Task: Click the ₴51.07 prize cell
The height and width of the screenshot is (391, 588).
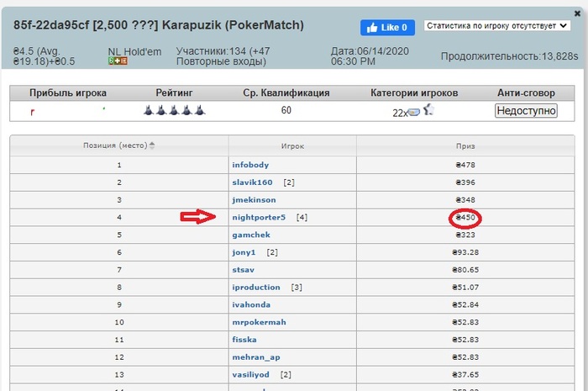Action: (465, 287)
